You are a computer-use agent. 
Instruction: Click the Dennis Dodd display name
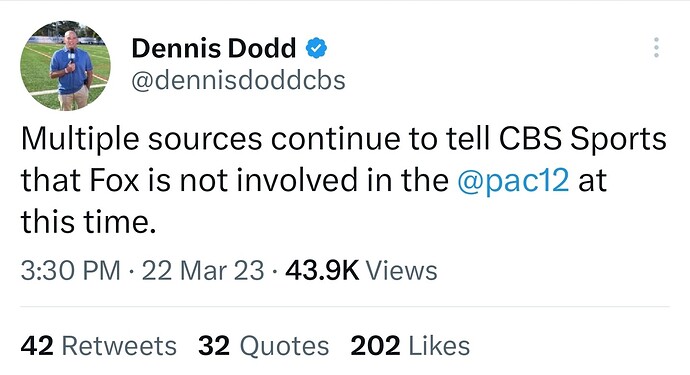tap(214, 48)
